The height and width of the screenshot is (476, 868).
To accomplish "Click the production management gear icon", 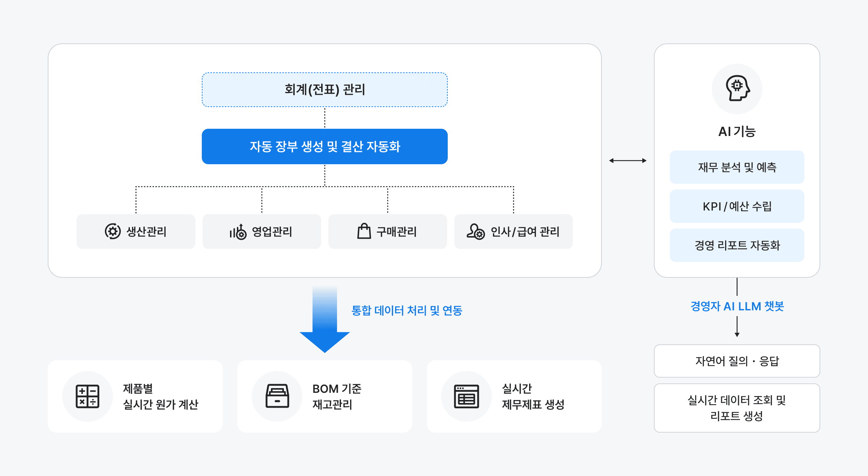I will click(x=112, y=231).
